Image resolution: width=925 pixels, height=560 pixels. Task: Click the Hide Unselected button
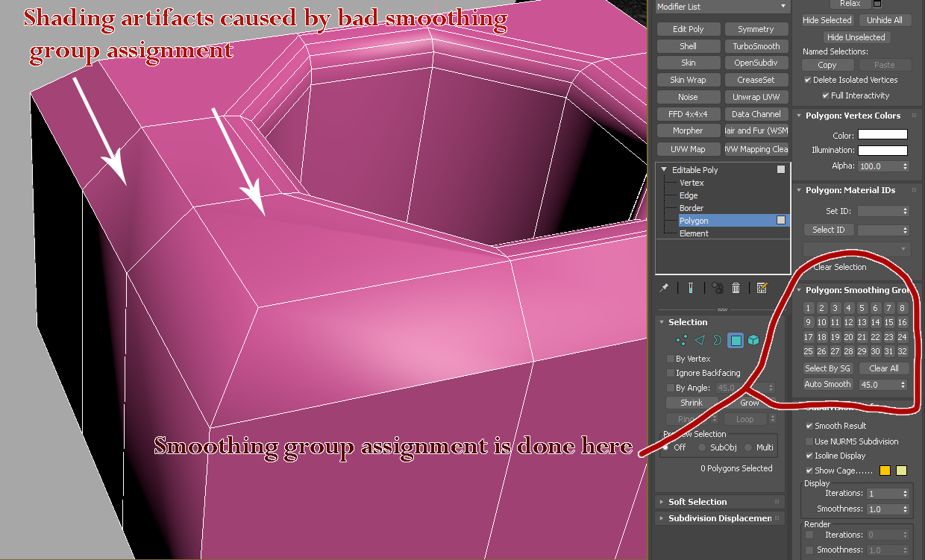(x=856, y=37)
